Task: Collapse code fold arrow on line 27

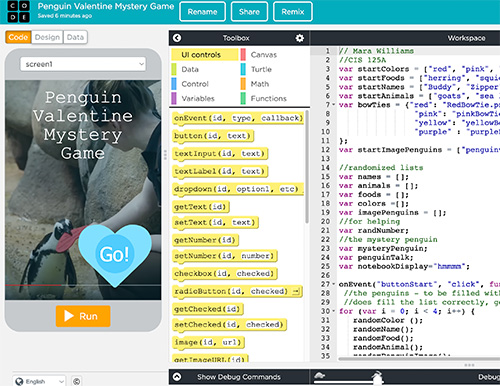Action: point(334,284)
